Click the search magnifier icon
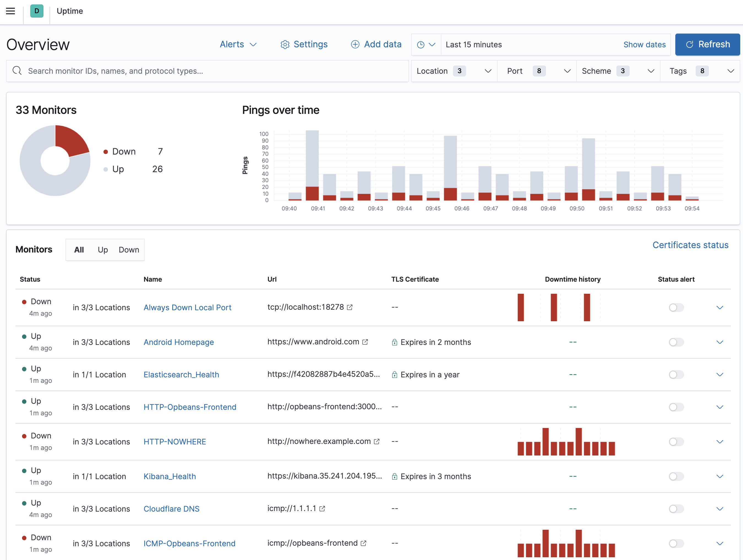This screenshot has width=743, height=560. click(17, 71)
